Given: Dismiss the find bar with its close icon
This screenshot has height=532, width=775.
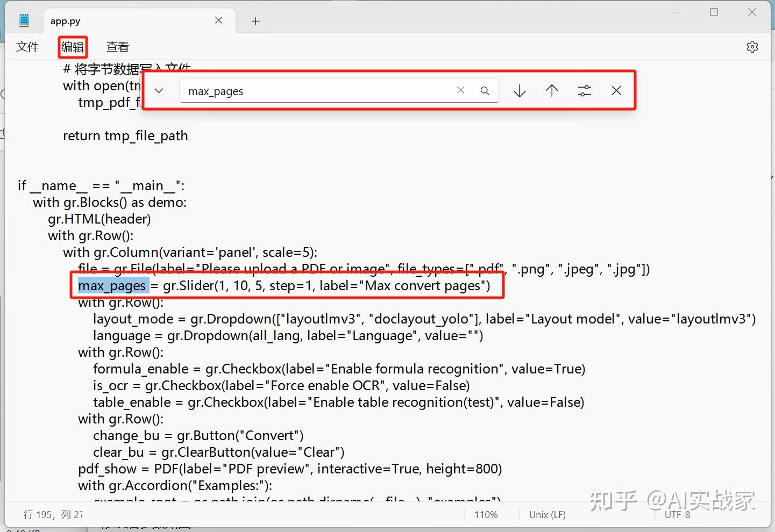Looking at the screenshot, I should click(x=616, y=90).
